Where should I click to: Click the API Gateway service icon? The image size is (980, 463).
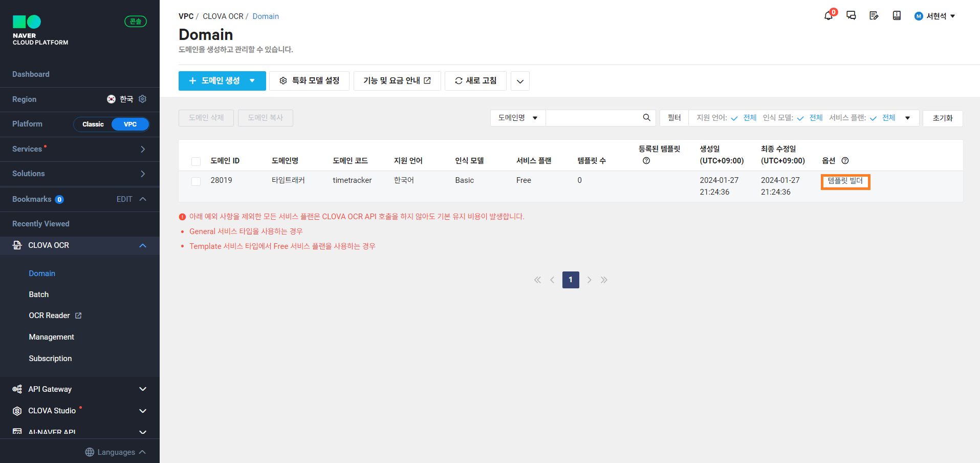click(x=17, y=389)
